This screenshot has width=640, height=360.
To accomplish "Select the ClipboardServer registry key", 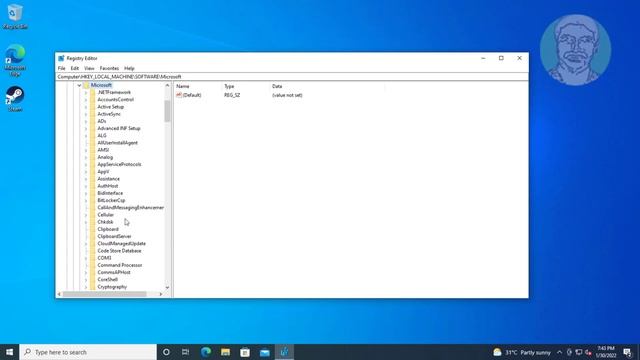I will (114, 236).
